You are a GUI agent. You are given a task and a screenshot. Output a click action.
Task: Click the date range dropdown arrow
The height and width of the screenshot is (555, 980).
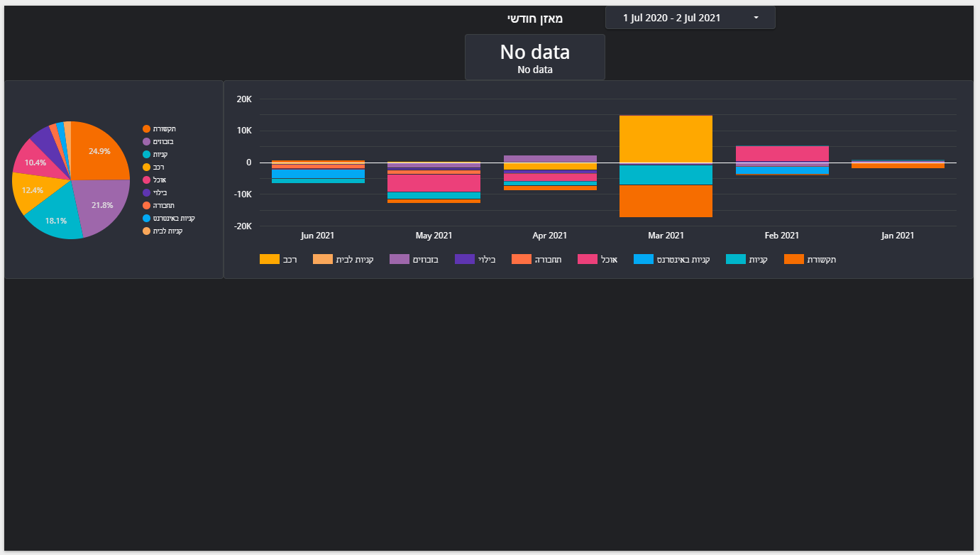tap(756, 18)
